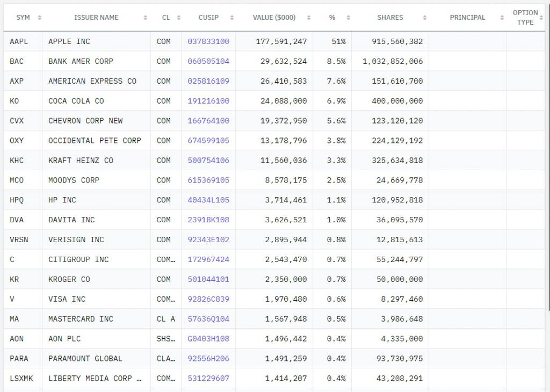Viewport: 550px width, 392px height.
Task: Click issuer name AMERICAN EXPRESS CO
Action: [x=92, y=81]
